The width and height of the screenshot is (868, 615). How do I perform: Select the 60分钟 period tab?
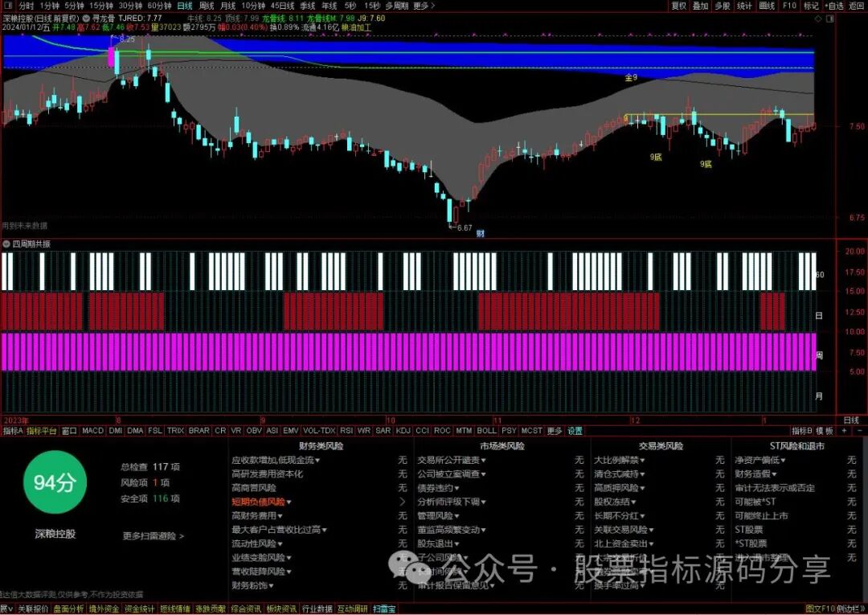coord(159,6)
